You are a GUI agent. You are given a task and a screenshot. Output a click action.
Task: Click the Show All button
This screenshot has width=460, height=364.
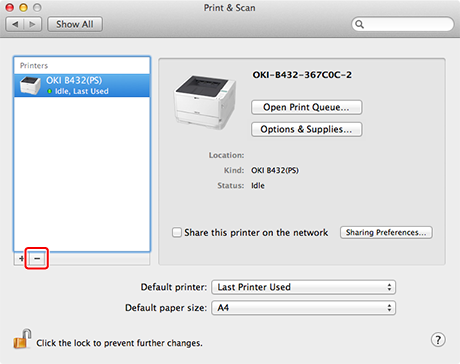click(x=75, y=24)
